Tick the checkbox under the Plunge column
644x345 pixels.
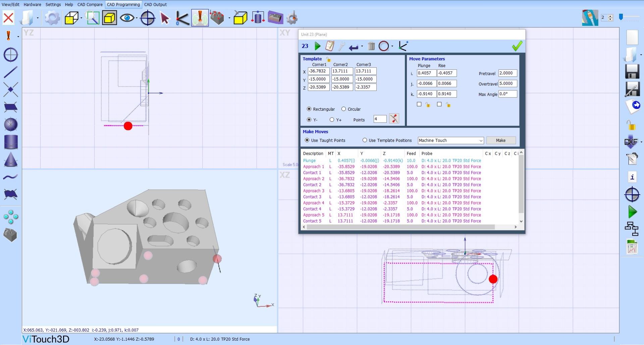(419, 104)
